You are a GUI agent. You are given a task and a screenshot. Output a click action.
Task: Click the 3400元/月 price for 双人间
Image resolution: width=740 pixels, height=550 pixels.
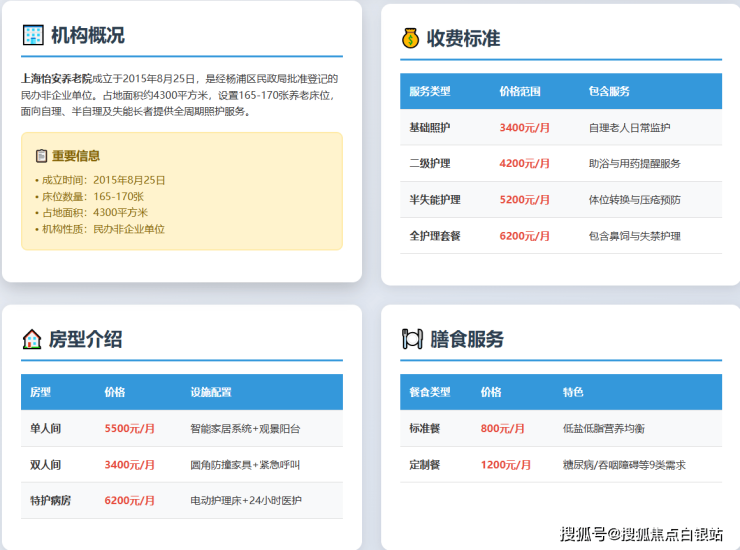(x=130, y=464)
